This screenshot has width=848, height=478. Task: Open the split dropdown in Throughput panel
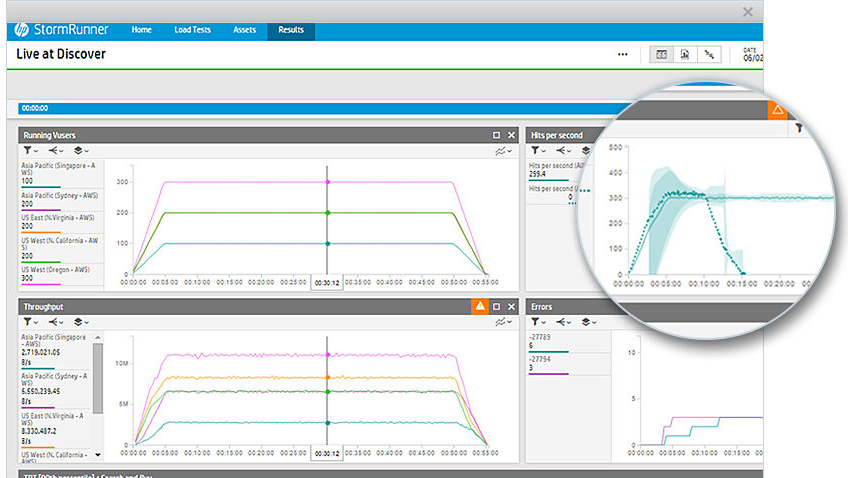point(56,322)
